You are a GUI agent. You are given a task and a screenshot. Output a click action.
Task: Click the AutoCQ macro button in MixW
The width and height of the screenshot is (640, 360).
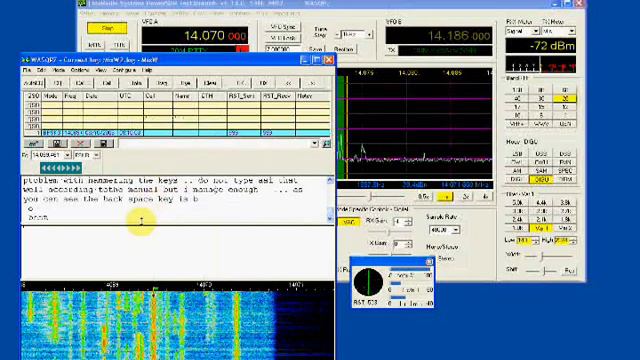pyautogui.click(x=33, y=83)
